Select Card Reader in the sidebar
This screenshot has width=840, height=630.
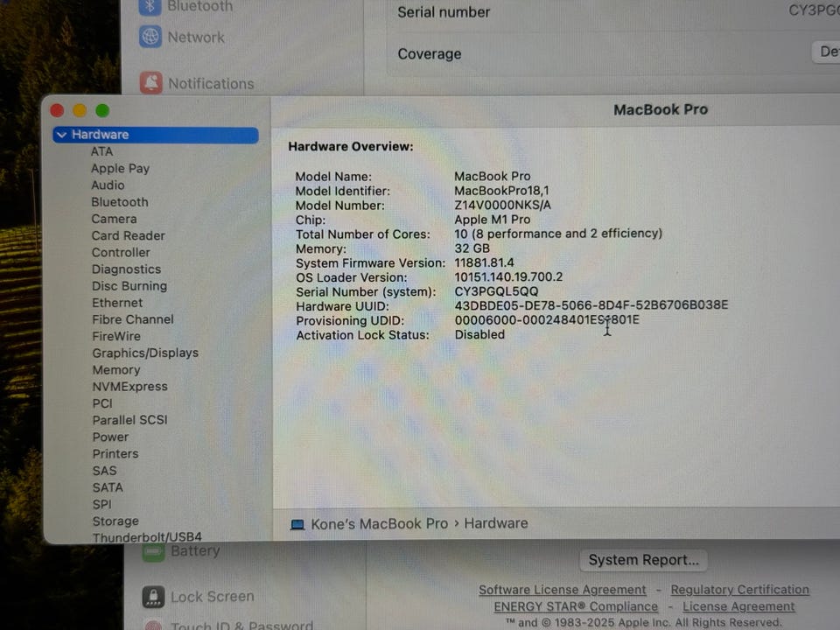point(128,235)
